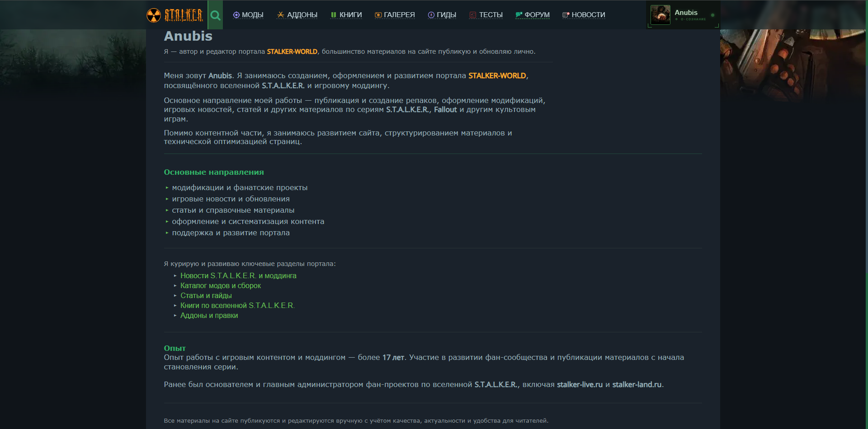Follow the 'Статьи и гайды' link
Screen dimensions: 868x429
(x=206, y=295)
